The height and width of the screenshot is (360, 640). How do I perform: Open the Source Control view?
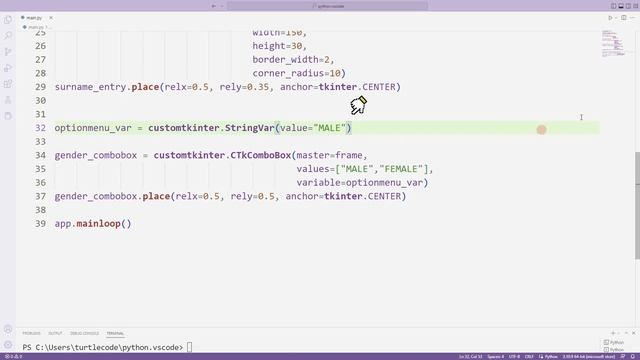[x=8, y=52]
